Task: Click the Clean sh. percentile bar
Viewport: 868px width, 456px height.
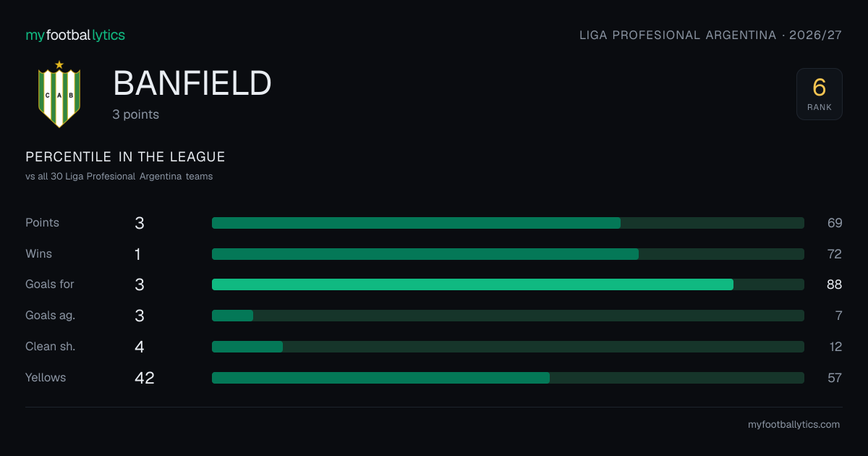Action: (508, 347)
